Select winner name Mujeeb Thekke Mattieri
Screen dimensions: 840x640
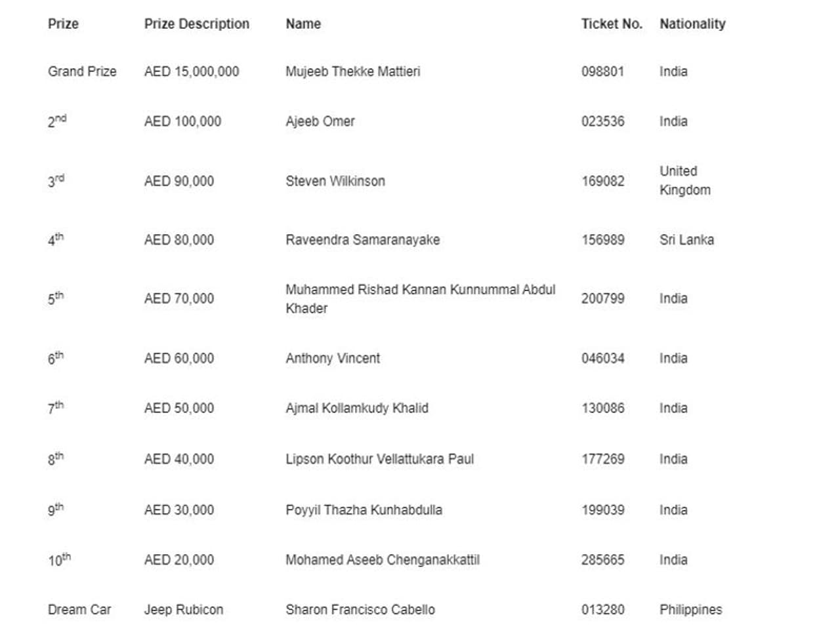[352, 71]
